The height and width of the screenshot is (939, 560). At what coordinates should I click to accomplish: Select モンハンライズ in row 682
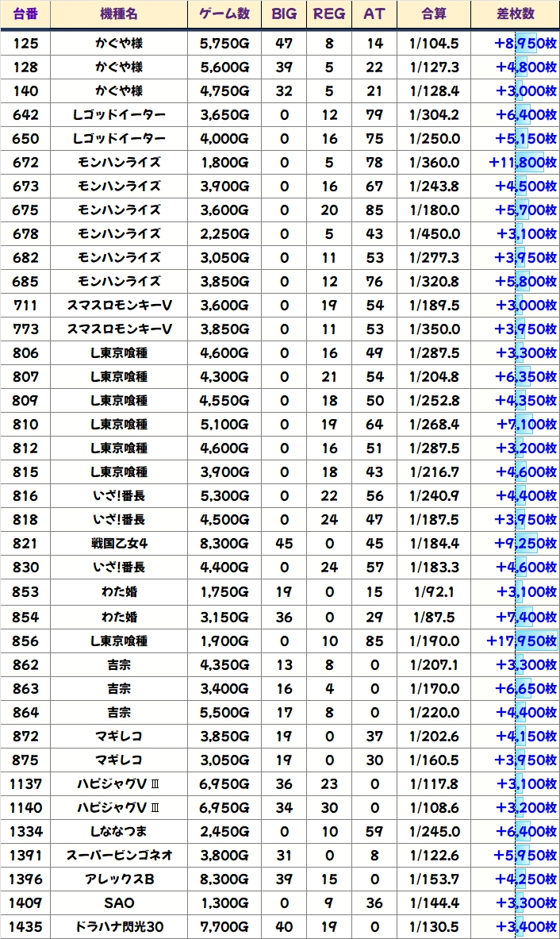[119, 257]
